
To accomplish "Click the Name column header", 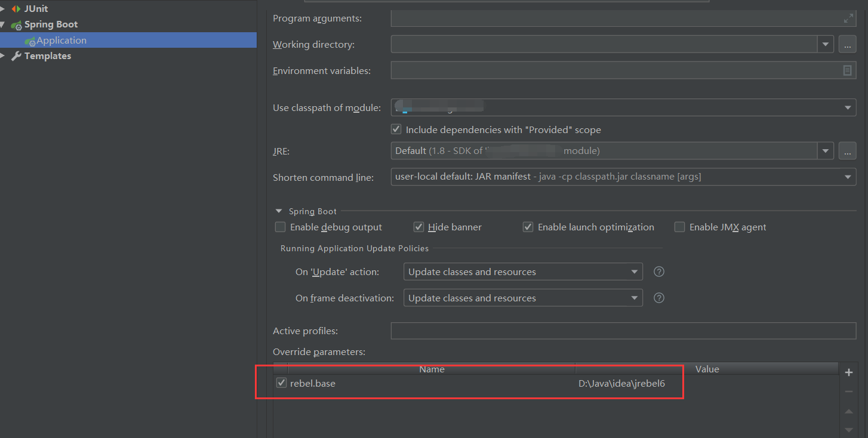I will pyautogui.click(x=432, y=369).
